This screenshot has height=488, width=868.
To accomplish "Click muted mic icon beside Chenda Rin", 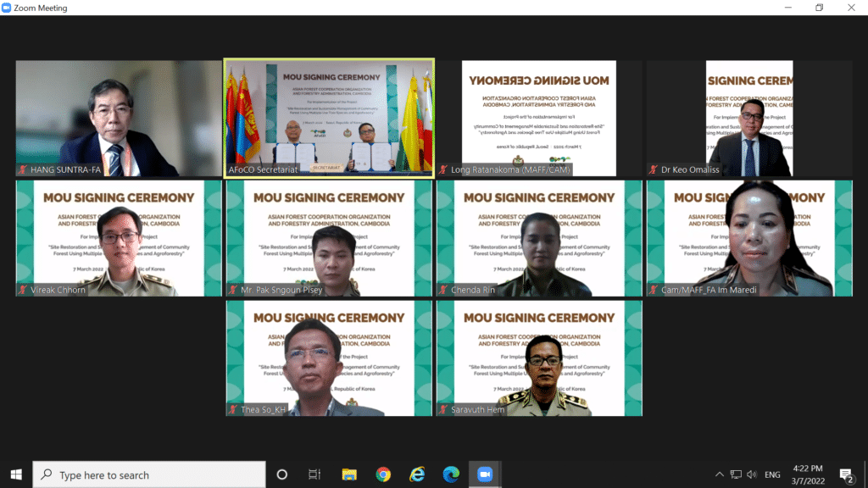I will tap(443, 290).
